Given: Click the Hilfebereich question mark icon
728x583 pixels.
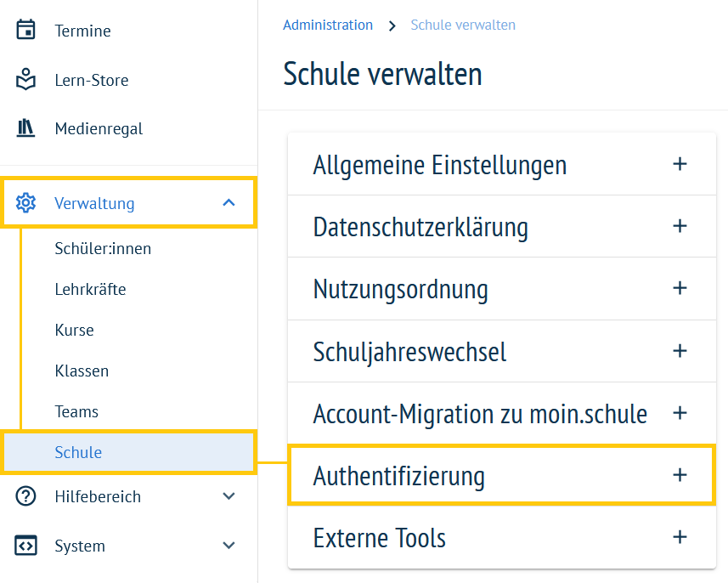Looking at the screenshot, I should point(25,496).
